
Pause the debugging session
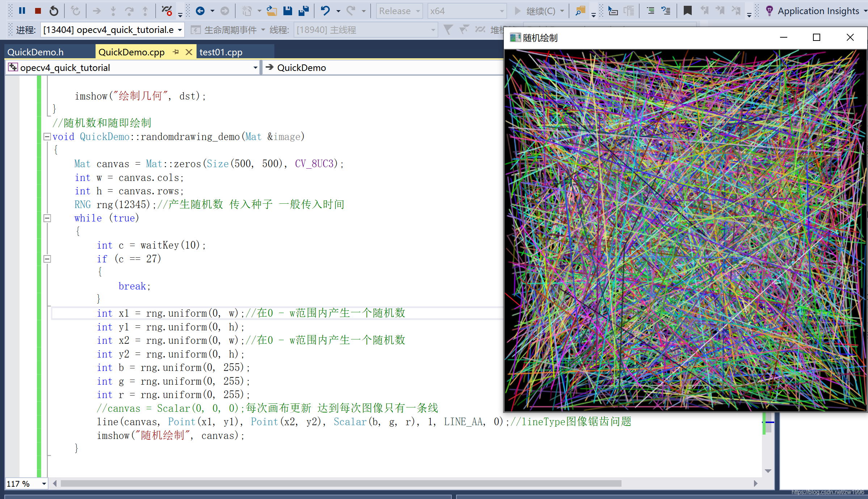(22, 11)
